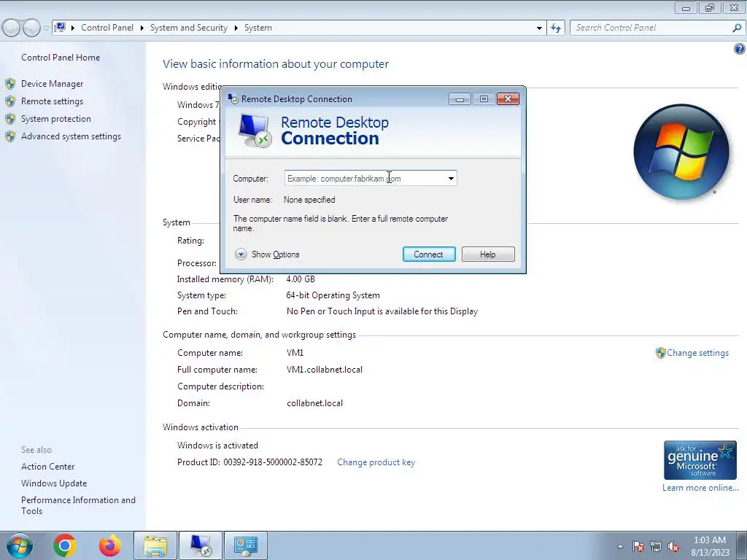Select the Control Panel taskbar icon
Viewport: 747px width, 560px height.
(x=245, y=545)
